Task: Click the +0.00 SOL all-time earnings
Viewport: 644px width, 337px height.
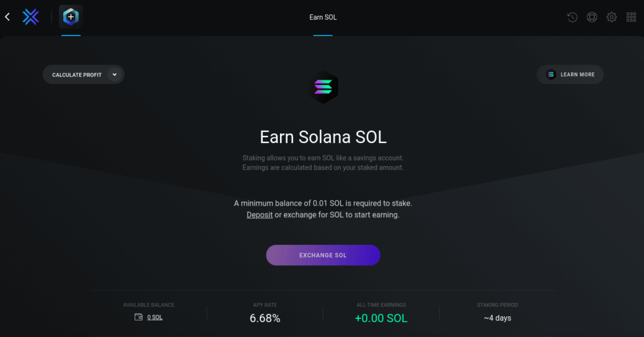Action: (x=381, y=318)
